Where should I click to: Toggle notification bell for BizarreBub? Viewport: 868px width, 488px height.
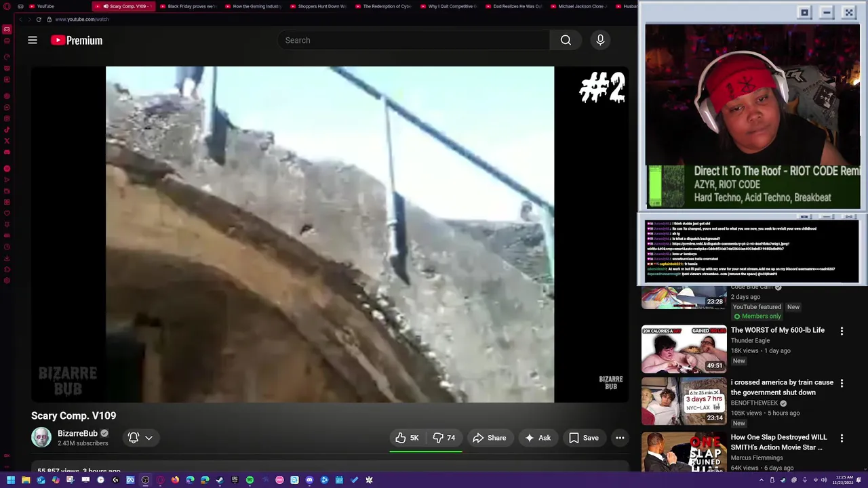(x=134, y=438)
